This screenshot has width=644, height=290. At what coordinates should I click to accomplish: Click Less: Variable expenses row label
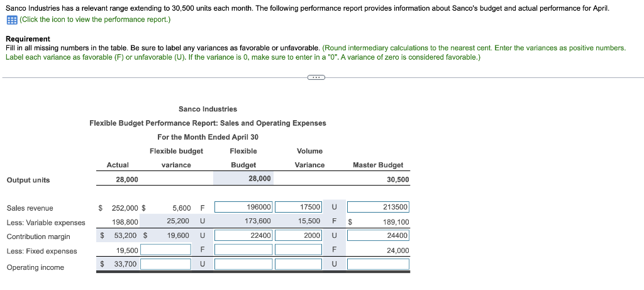coord(45,223)
